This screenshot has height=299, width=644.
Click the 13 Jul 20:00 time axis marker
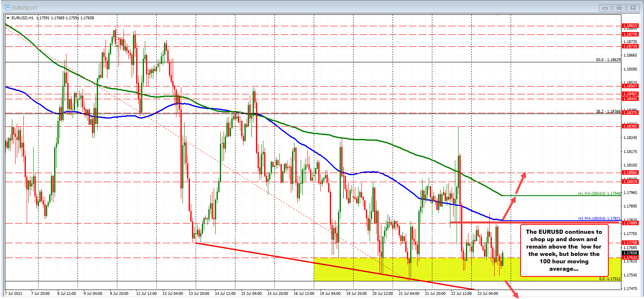click(199, 293)
